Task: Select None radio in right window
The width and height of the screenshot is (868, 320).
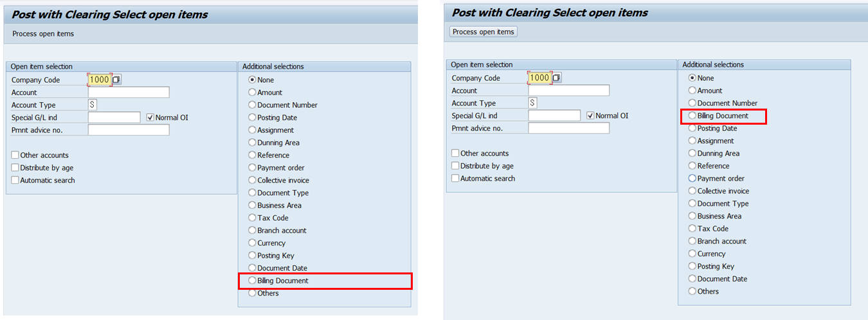Action: pos(692,78)
